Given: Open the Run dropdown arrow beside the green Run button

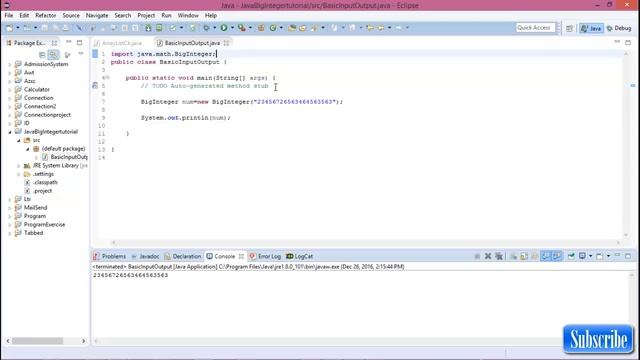Looking at the screenshot, I should pos(232,28).
